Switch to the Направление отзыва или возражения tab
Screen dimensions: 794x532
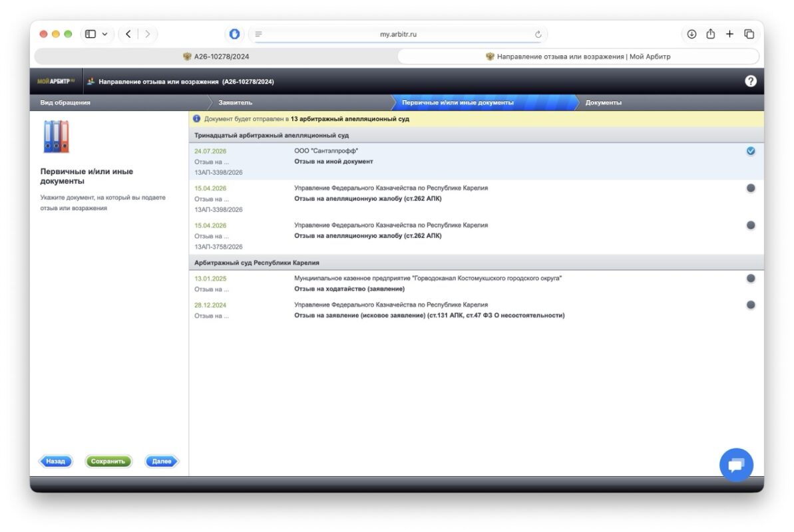(x=578, y=57)
